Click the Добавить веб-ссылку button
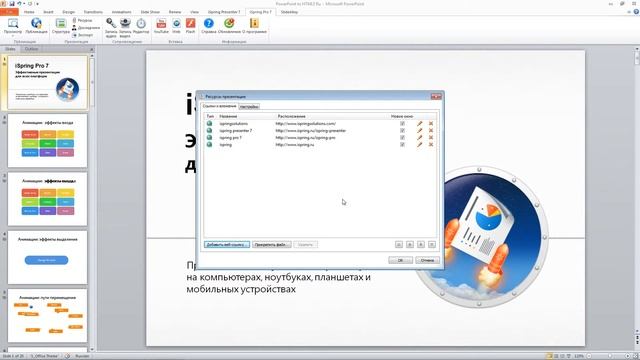 tap(227, 244)
